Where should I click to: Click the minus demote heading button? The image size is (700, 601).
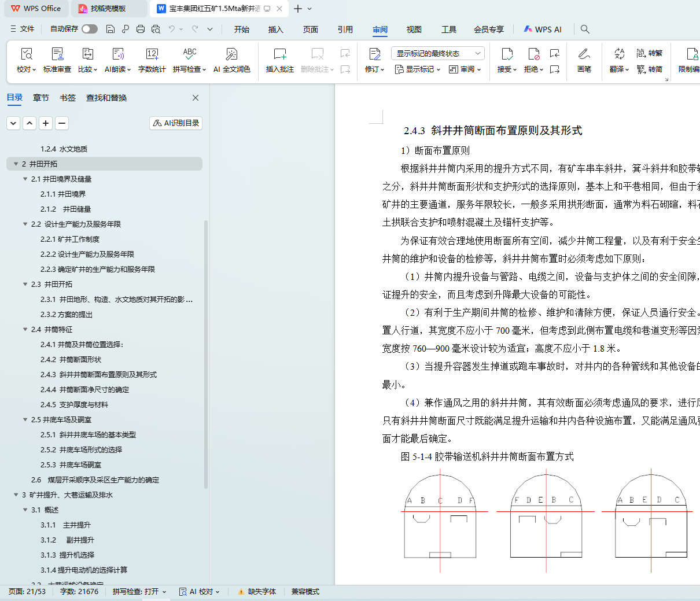[x=62, y=123]
